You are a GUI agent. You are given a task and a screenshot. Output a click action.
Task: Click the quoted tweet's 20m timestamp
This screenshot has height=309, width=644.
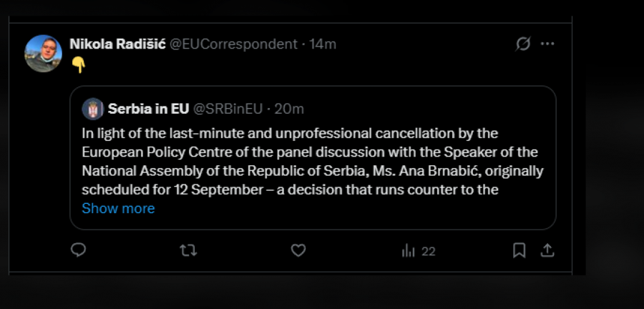point(290,109)
